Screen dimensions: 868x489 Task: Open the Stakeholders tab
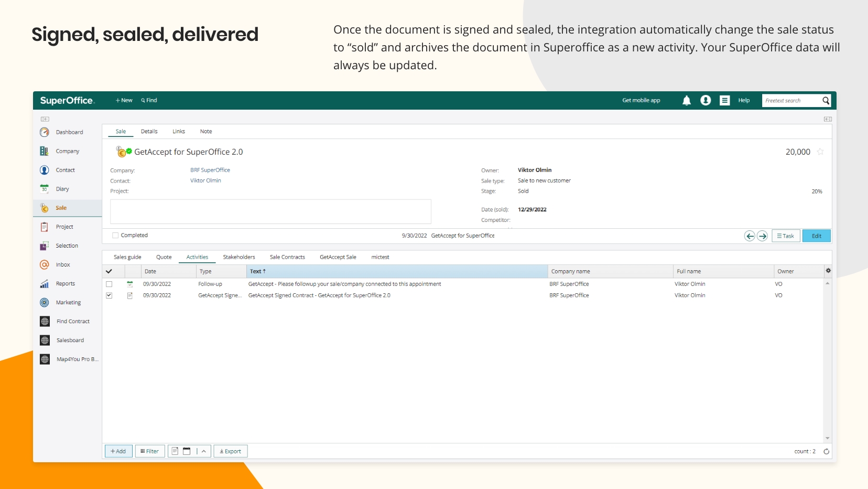point(239,257)
